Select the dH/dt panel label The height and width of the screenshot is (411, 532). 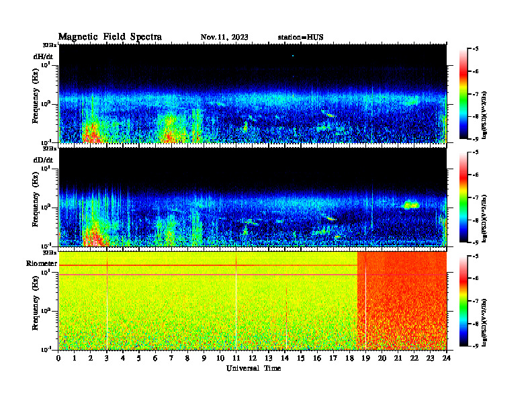pos(43,56)
